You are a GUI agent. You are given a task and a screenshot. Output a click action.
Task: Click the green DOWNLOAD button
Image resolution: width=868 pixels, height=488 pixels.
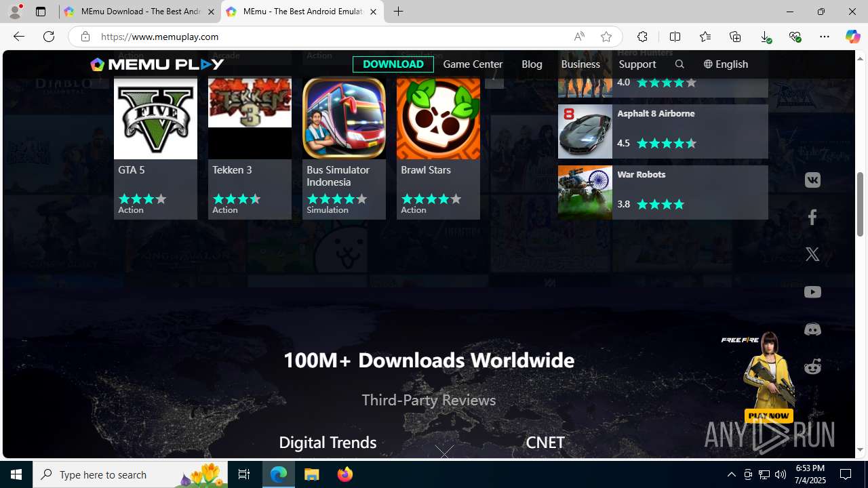point(393,64)
